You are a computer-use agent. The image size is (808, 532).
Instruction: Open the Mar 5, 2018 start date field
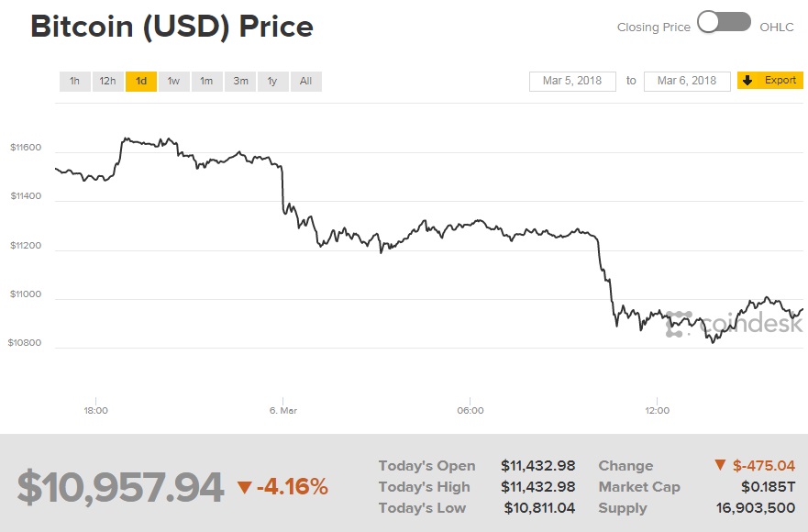coord(572,81)
